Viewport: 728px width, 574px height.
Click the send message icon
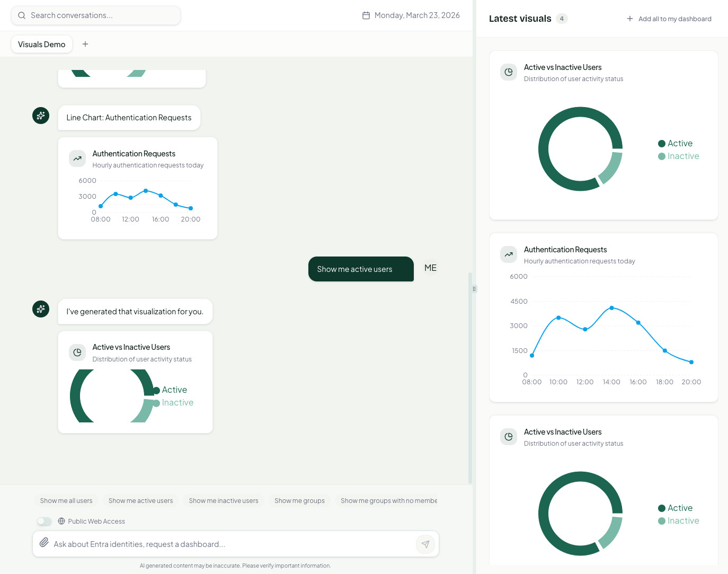coord(425,544)
